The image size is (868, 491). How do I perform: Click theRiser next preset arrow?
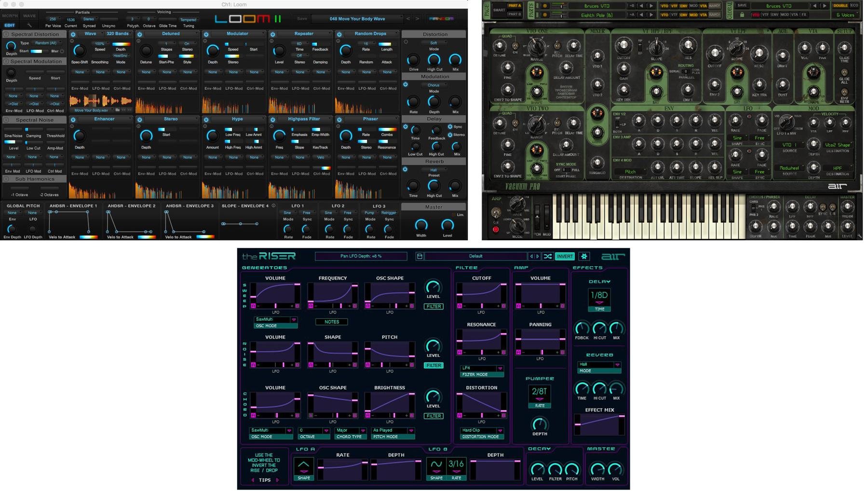pos(538,256)
